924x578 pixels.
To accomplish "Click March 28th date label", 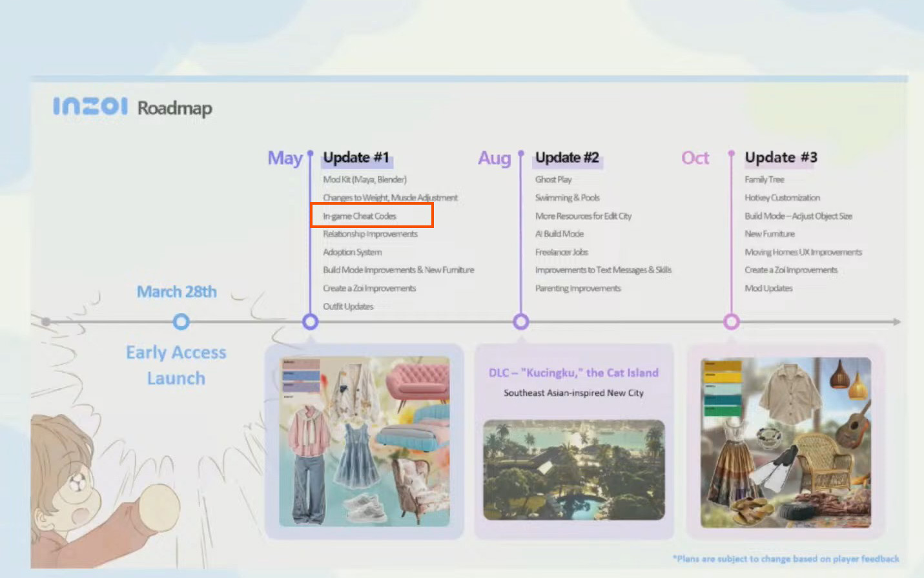I will click(x=176, y=292).
